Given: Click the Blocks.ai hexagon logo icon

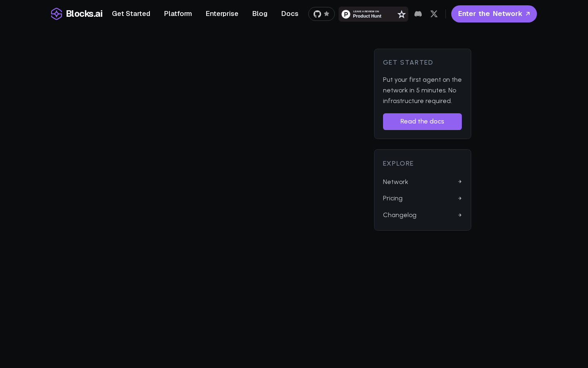Looking at the screenshot, I should click(x=56, y=14).
